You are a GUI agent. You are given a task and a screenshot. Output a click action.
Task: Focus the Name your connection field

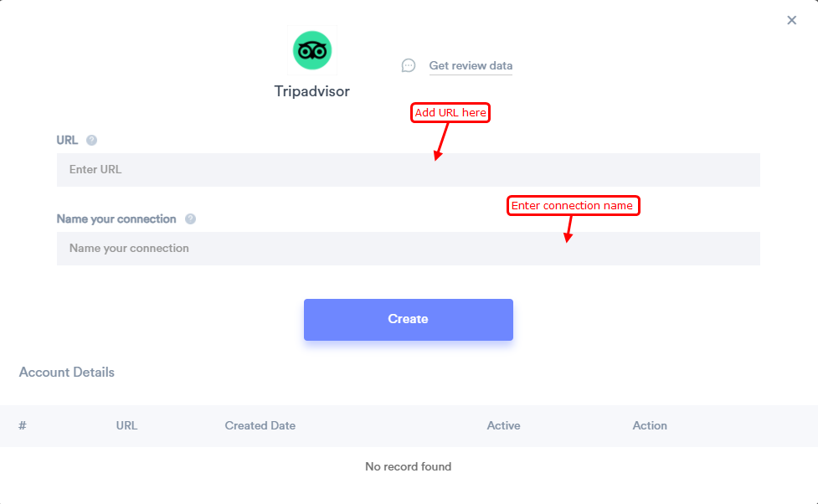[408, 249]
